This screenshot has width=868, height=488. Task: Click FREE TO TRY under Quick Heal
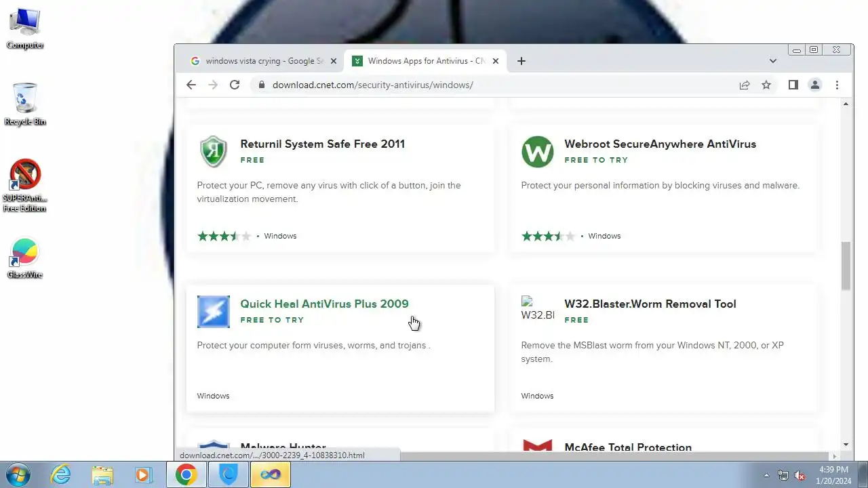tap(272, 320)
